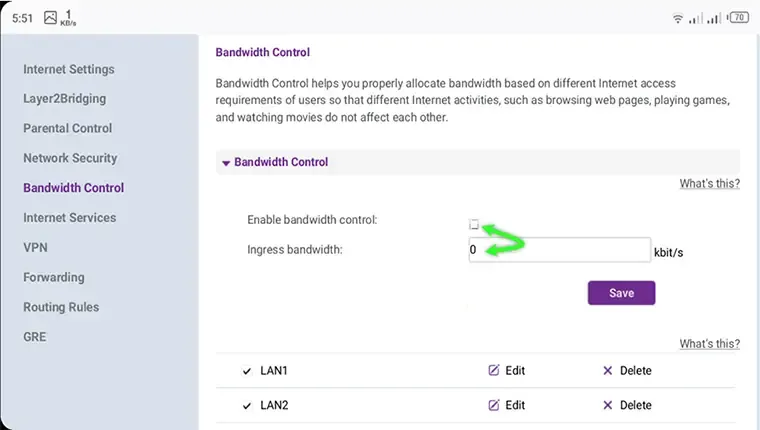Viewport: 760px width, 430px height.
Task: Collapse the Bandwidth Control section triangle
Action: pos(225,163)
